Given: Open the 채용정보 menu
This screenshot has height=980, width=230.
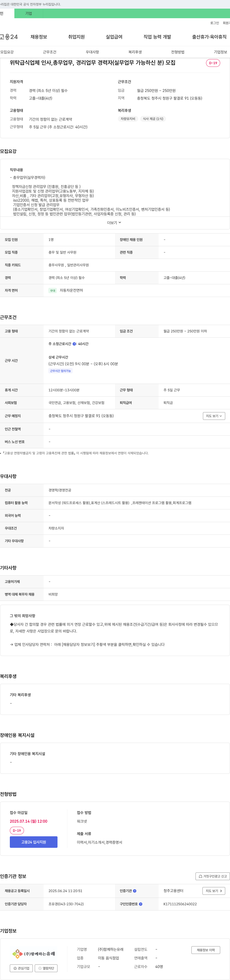Looking at the screenshot, I should 39,37.
